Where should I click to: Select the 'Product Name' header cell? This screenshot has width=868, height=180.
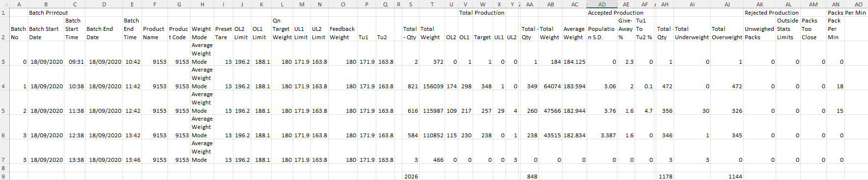point(155,29)
